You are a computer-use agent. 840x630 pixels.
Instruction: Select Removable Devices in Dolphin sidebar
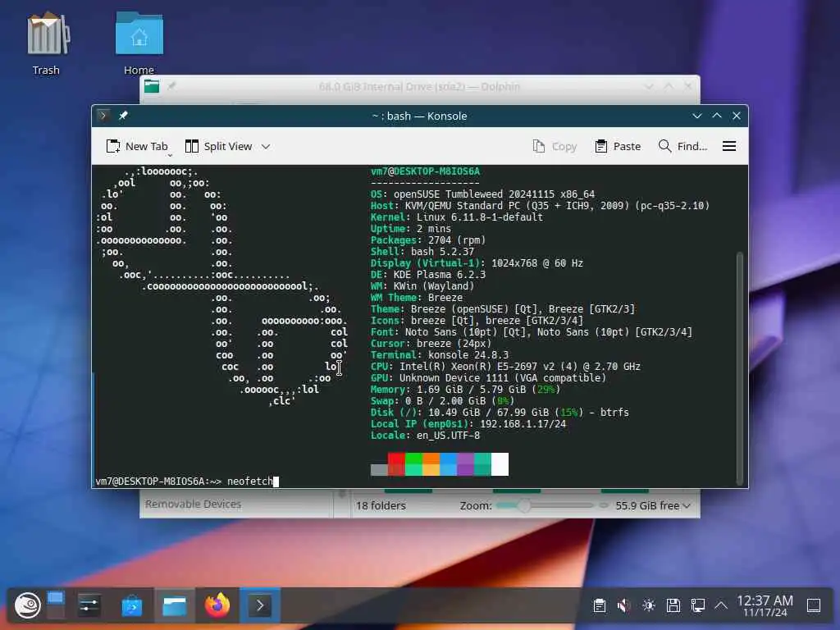pos(193,504)
